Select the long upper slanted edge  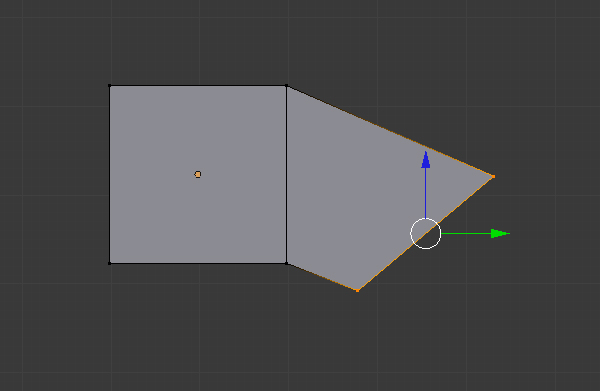point(390,131)
